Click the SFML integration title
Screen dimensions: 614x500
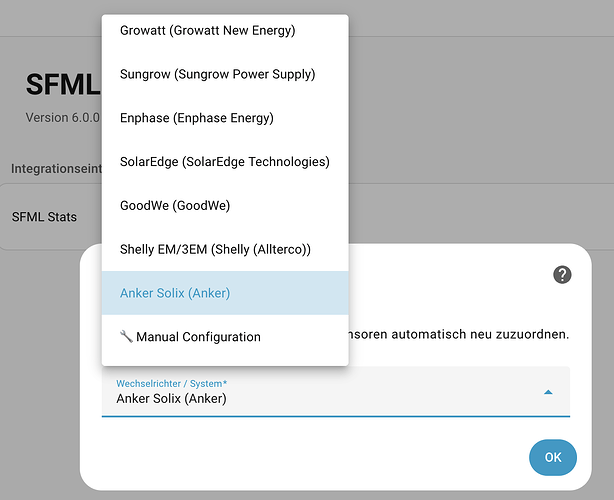(x=63, y=84)
